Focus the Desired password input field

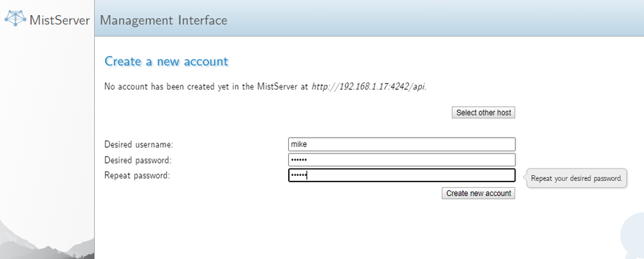(402, 160)
